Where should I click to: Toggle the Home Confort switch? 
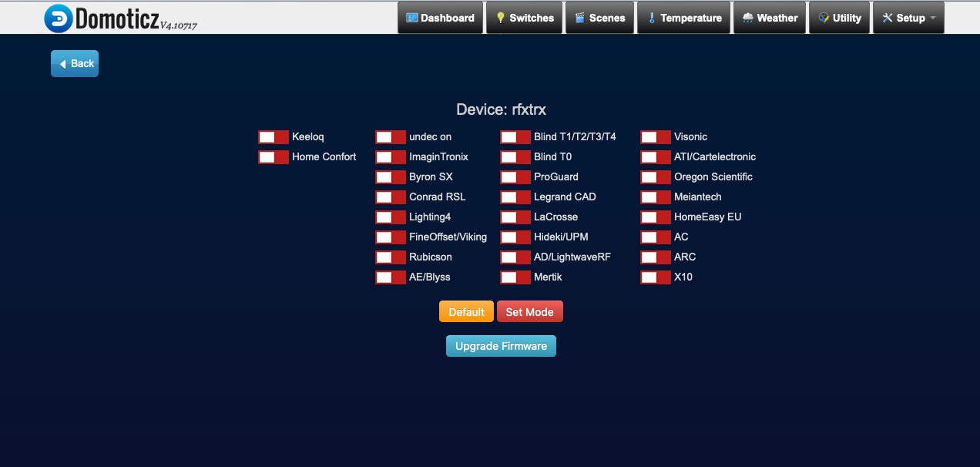(274, 157)
